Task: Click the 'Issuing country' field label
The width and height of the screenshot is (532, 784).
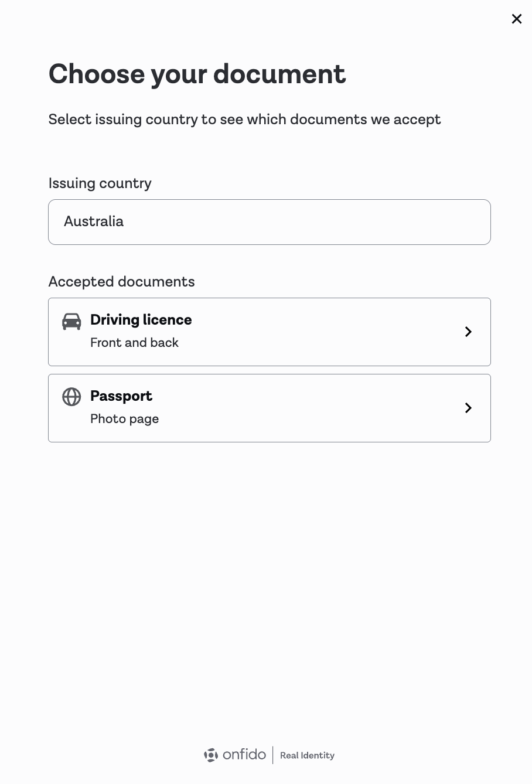Action: point(100,183)
